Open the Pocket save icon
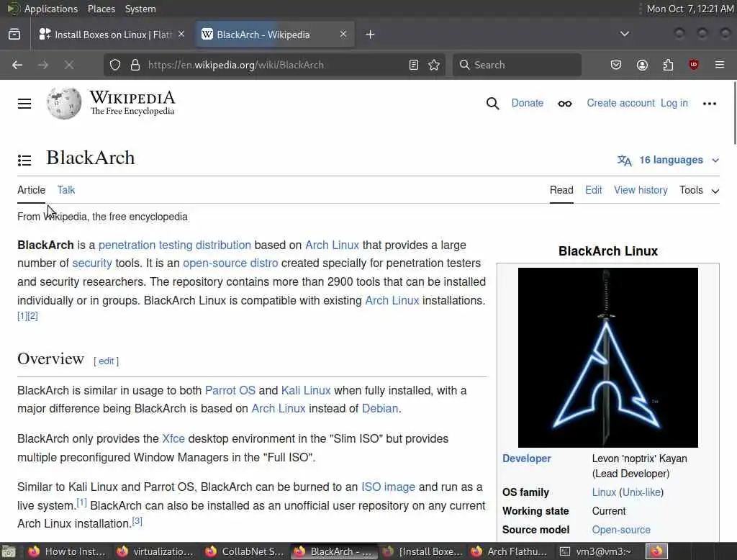Image resolution: width=737 pixels, height=560 pixels. coord(616,65)
